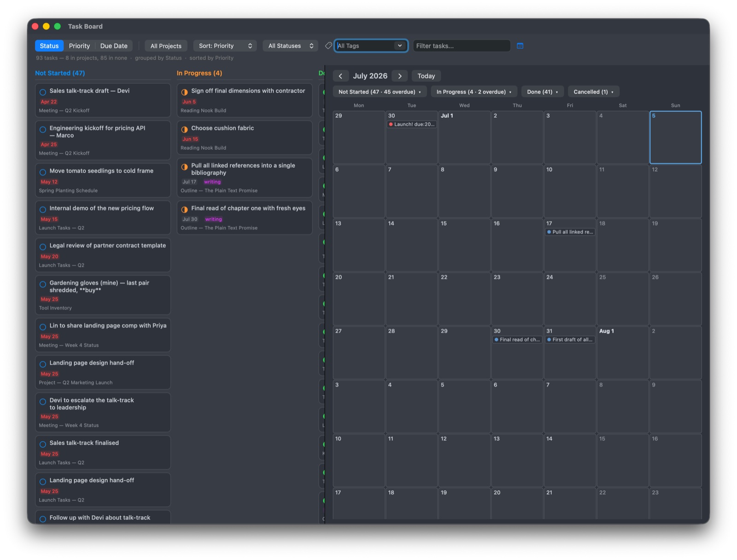
Task: Open 'First draft of all...' event on July 31
Action: pos(570,339)
